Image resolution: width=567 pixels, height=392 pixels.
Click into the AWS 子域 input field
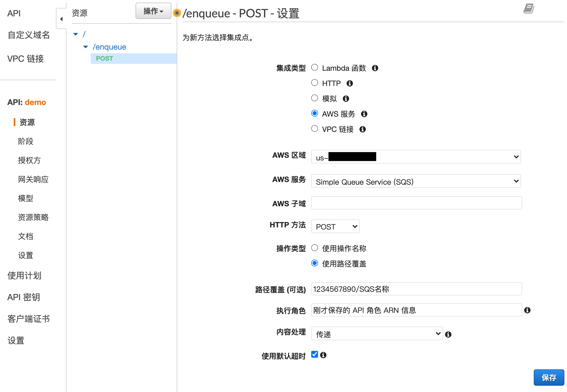coord(416,203)
